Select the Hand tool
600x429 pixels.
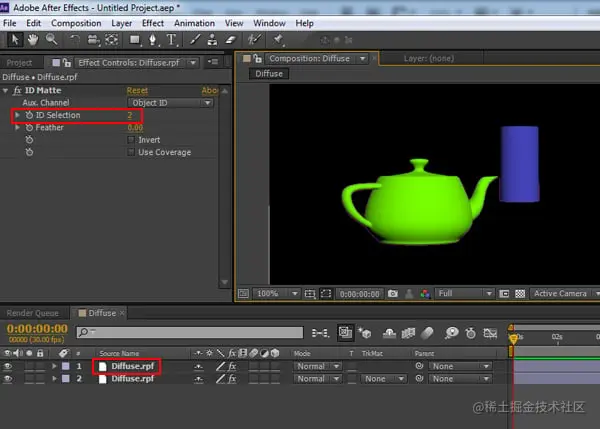(33, 39)
